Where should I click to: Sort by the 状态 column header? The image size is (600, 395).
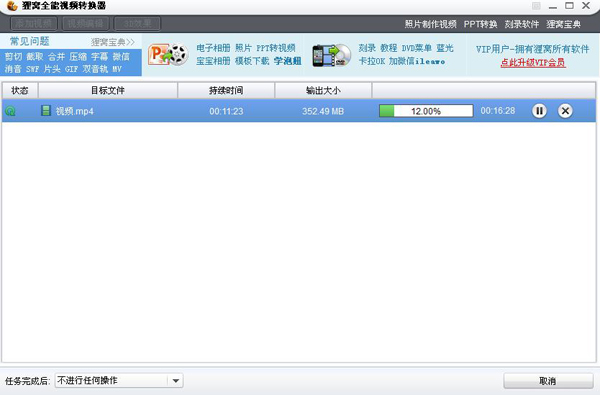click(x=20, y=90)
